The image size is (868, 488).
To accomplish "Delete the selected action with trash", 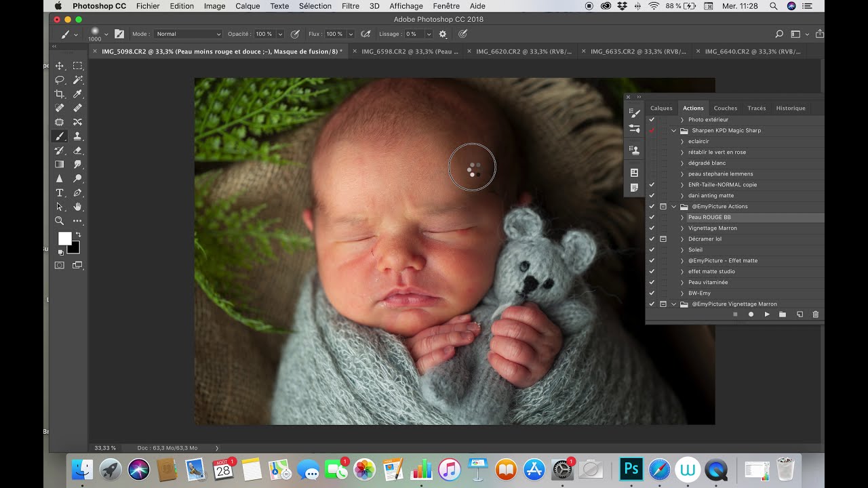I will 815,314.
